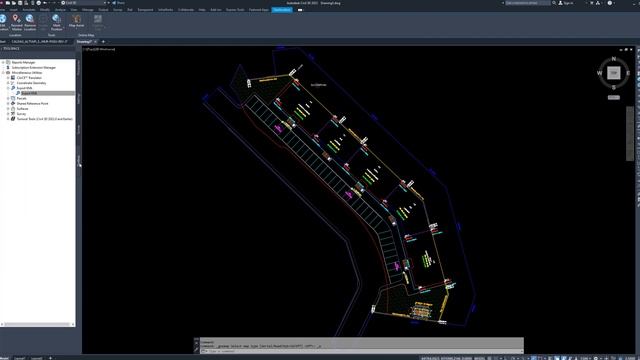Image resolution: width=640 pixels, height=360 pixels.
Task: Expand the Turnout Tools node
Action: coord(8,119)
